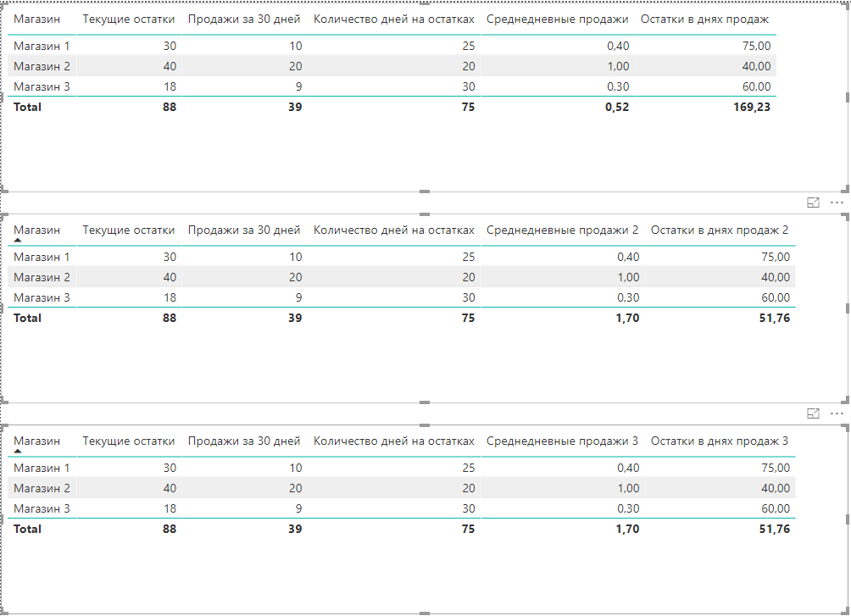Click Остатки в днях продаж 3 header
Screen dimensions: 851x616
point(720,441)
